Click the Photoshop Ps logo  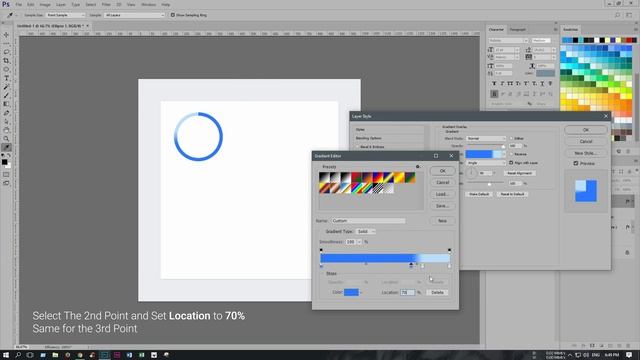click(x=6, y=4)
